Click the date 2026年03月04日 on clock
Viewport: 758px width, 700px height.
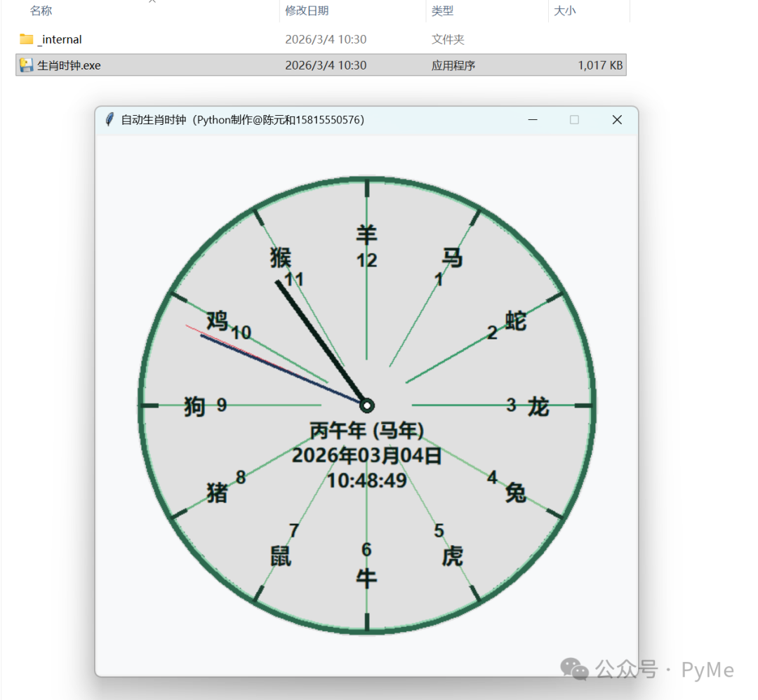(367, 455)
